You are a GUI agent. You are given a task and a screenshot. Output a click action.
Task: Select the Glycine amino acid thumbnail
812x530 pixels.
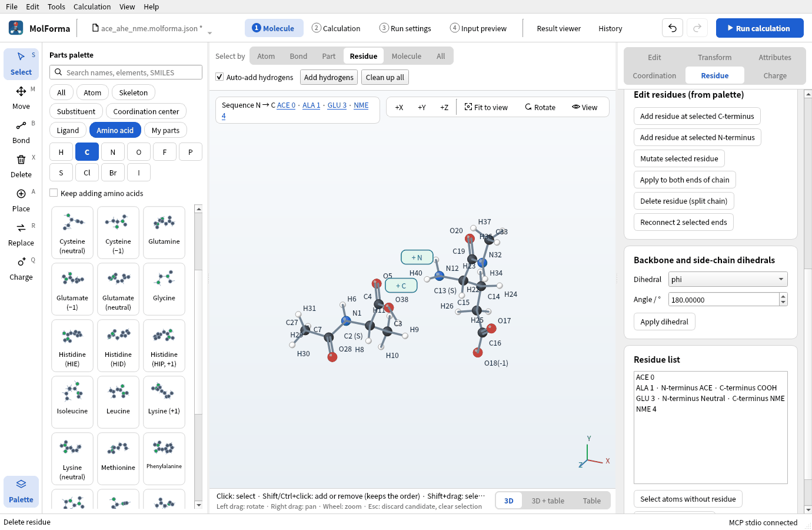tap(164, 289)
